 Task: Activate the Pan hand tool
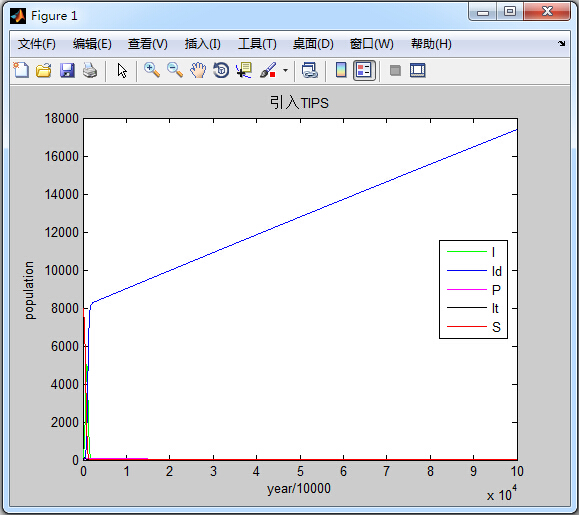[198, 70]
